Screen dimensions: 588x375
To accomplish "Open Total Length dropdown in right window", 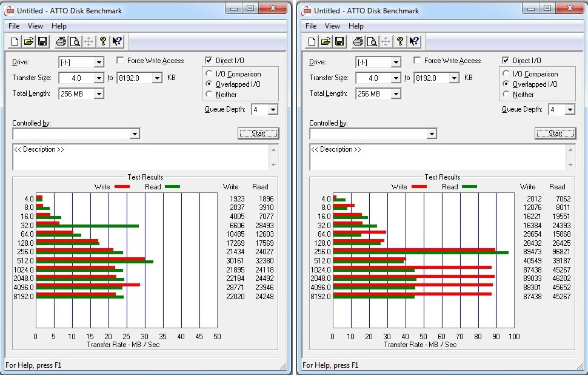I will pyautogui.click(x=396, y=94).
